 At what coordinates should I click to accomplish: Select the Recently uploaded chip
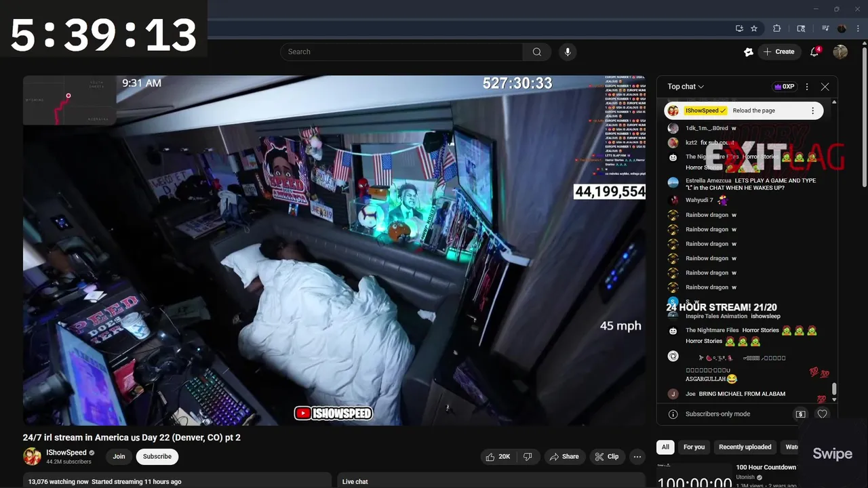pyautogui.click(x=745, y=447)
